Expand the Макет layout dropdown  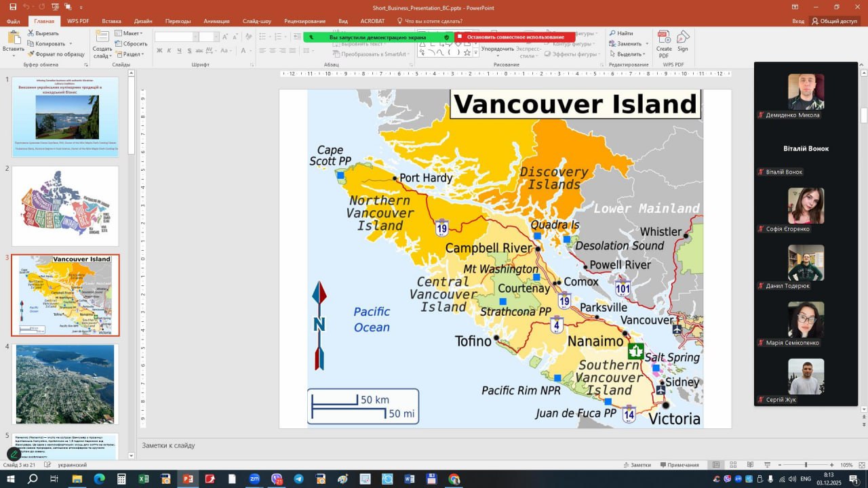pyautogui.click(x=129, y=33)
